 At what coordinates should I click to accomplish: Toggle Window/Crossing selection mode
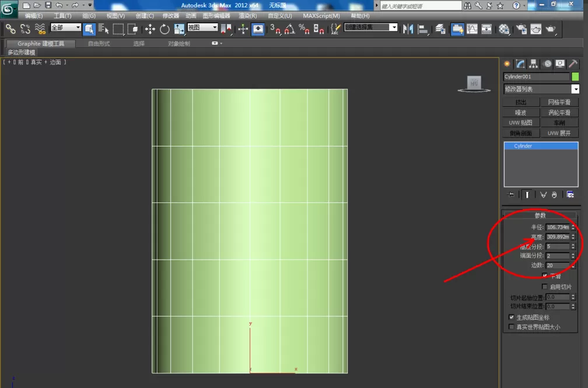tap(132, 29)
